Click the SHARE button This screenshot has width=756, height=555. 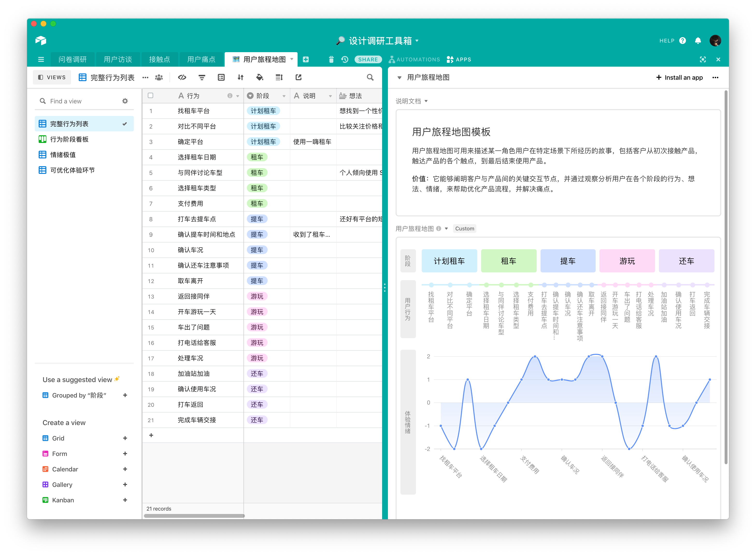click(368, 59)
